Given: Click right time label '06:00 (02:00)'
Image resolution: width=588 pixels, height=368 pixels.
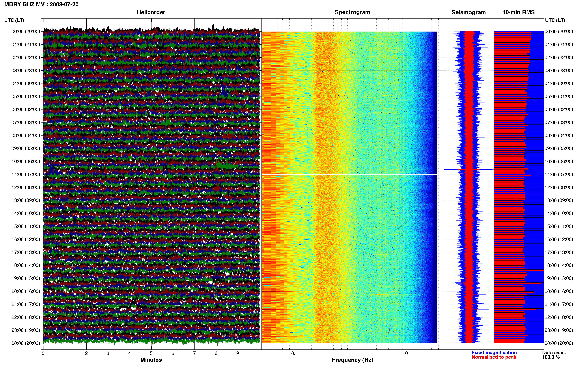Looking at the screenshot, I should tap(559, 109).
